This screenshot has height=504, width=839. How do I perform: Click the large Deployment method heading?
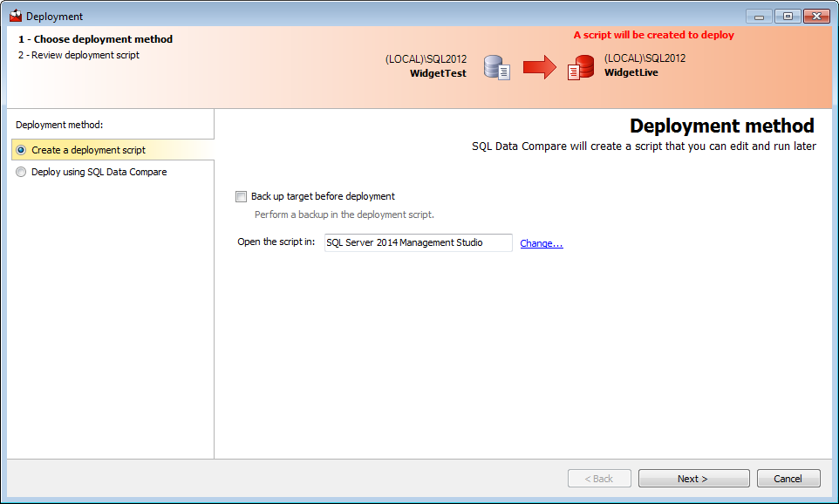pyautogui.click(x=721, y=126)
